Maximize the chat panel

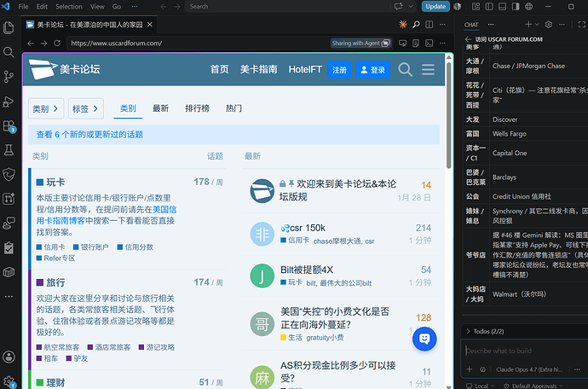pos(582,25)
